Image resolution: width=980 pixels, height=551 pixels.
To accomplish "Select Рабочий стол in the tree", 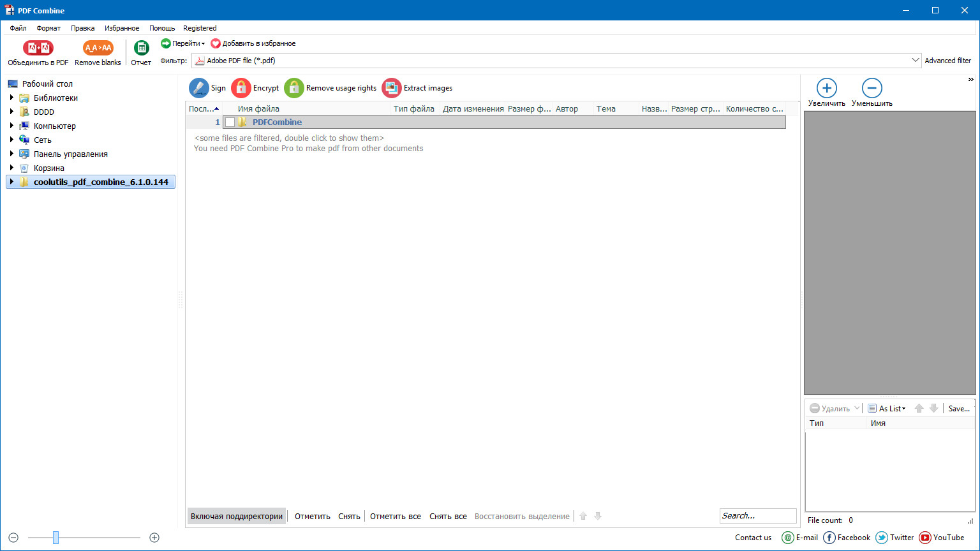I will point(47,84).
